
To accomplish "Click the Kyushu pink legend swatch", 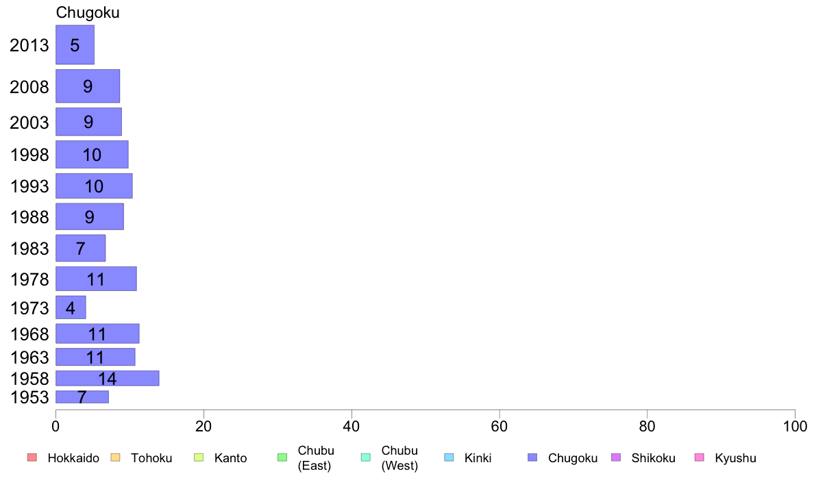I will (700, 457).
